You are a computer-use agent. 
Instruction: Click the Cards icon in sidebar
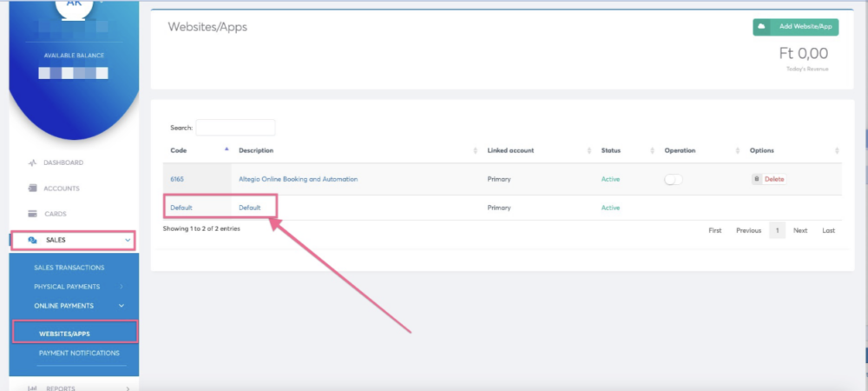tap(32, 214)
